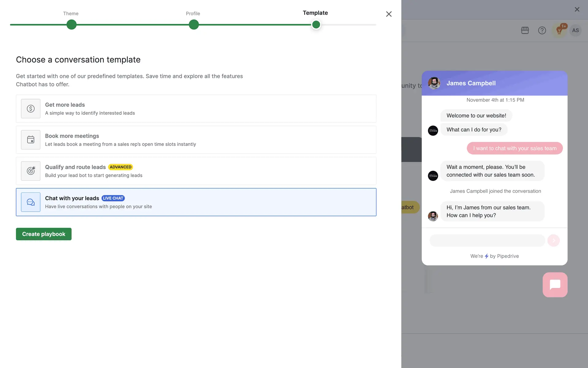Open the marketplace store icon
The height and width of the screenshot is (368, 588).
tap(525, 30)
